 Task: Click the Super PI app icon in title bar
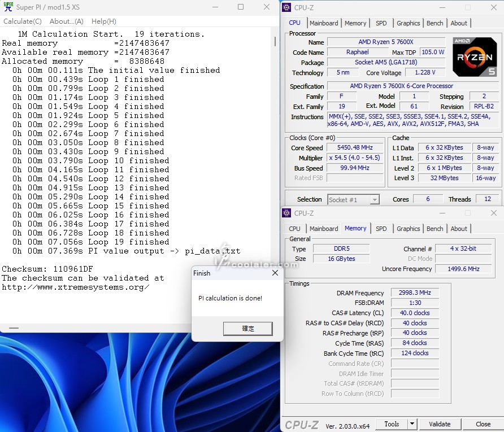tap(8, 7)
